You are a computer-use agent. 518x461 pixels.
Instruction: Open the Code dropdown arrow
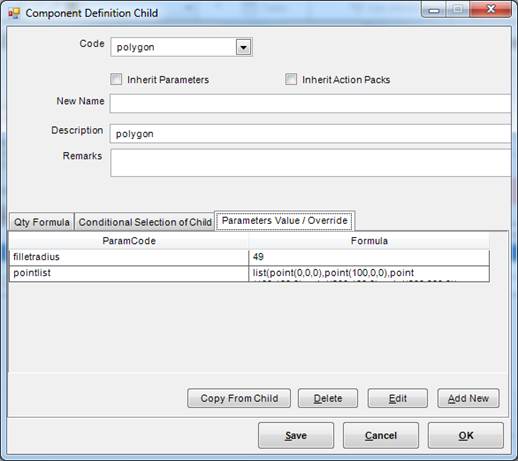243,47
